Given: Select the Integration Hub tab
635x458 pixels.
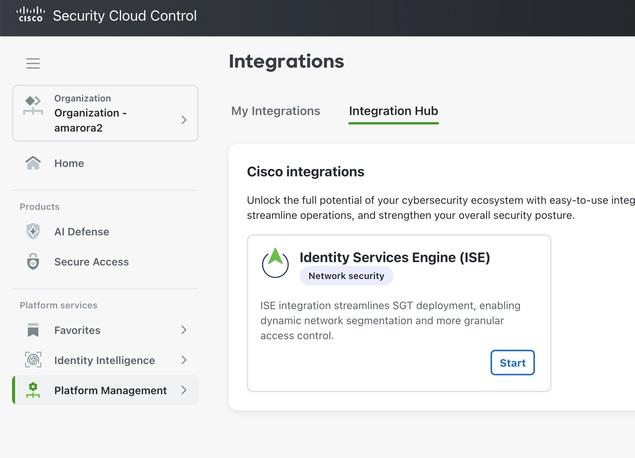Looking at the screenshot, I should (394, 111).
